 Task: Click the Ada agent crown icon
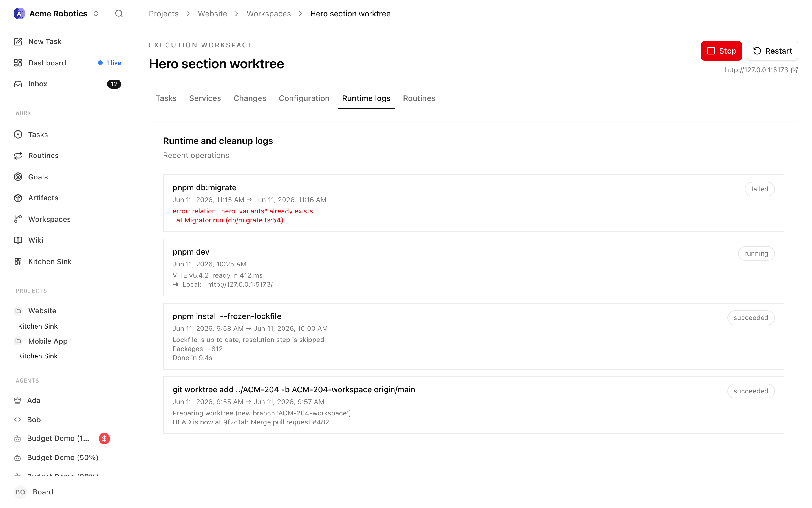pyautogui.click(x=17, y=400)
